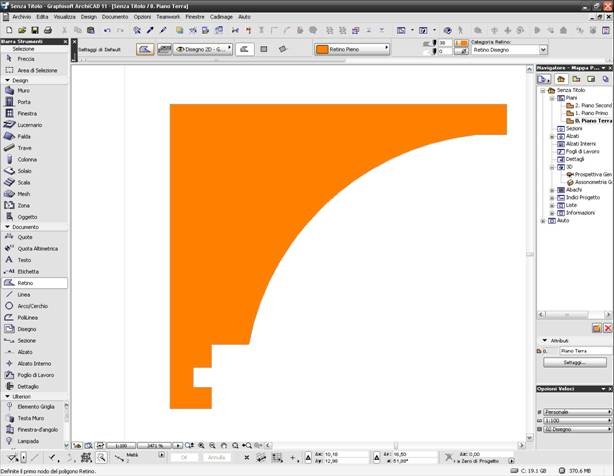Open the Categoria Retino dropdown
The image size is (614, 476).
coord(510,49)
